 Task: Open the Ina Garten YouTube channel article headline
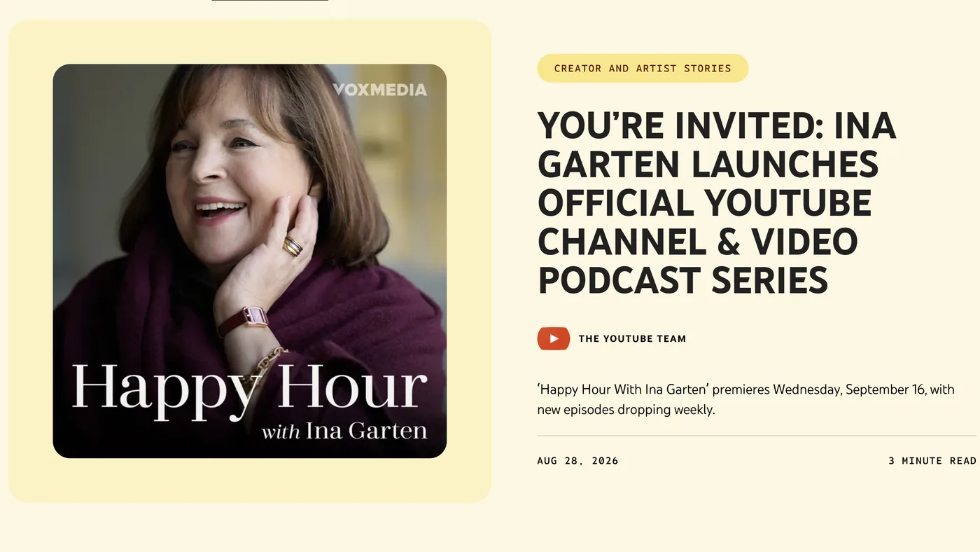tap(717, 203)
